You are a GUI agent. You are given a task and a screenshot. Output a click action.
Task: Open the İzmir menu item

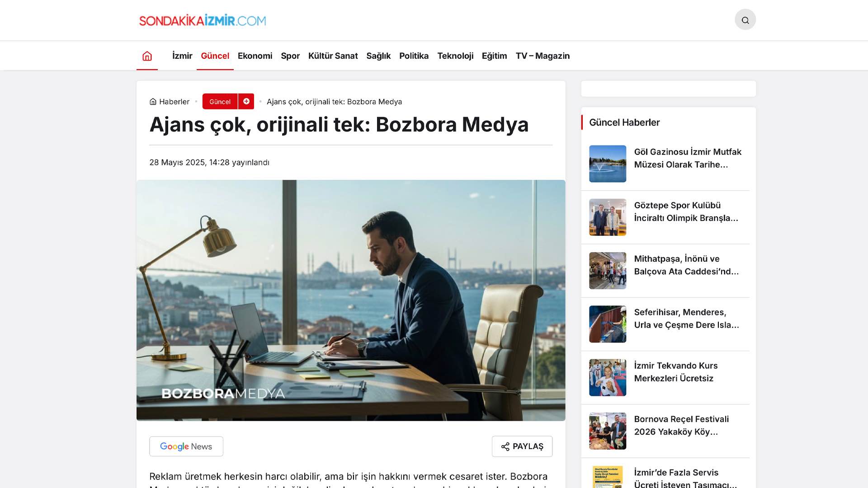[182, 56]
